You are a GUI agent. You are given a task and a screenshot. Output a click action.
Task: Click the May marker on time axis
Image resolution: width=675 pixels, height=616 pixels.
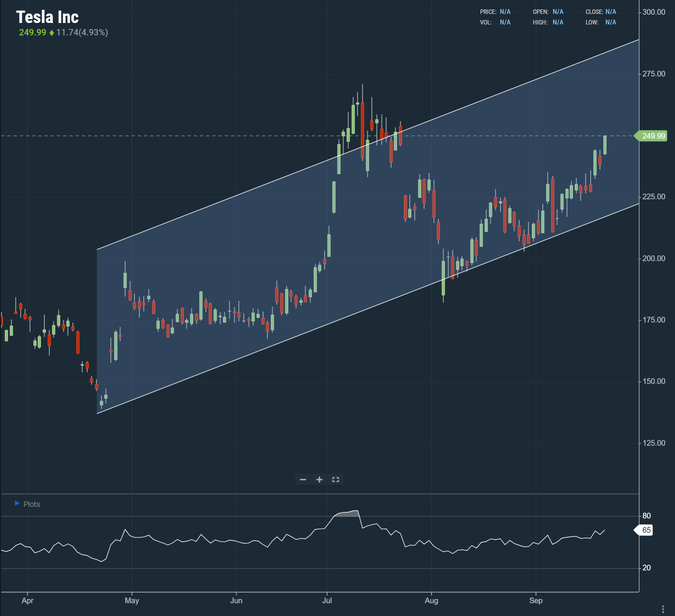[132, 601]
